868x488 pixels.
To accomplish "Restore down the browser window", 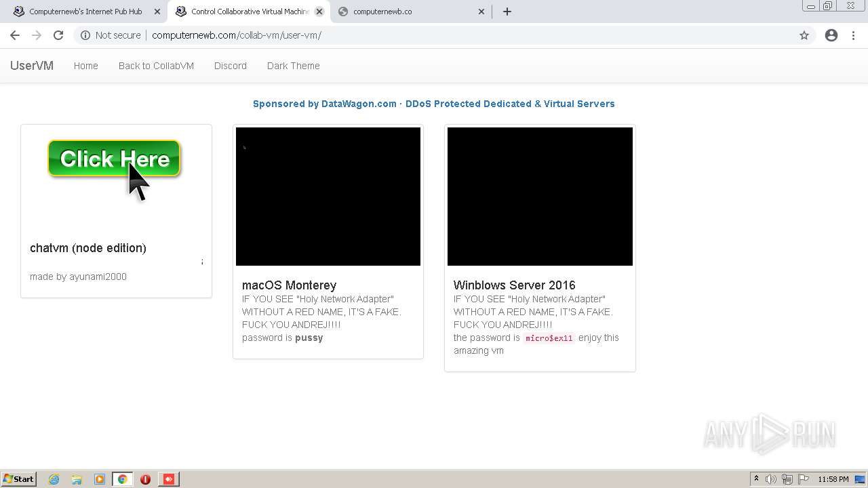I will [828, 6].
